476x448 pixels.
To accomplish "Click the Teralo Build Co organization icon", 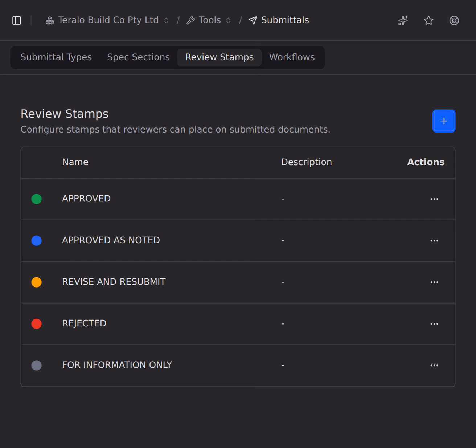I will click(x=50, y=21).
